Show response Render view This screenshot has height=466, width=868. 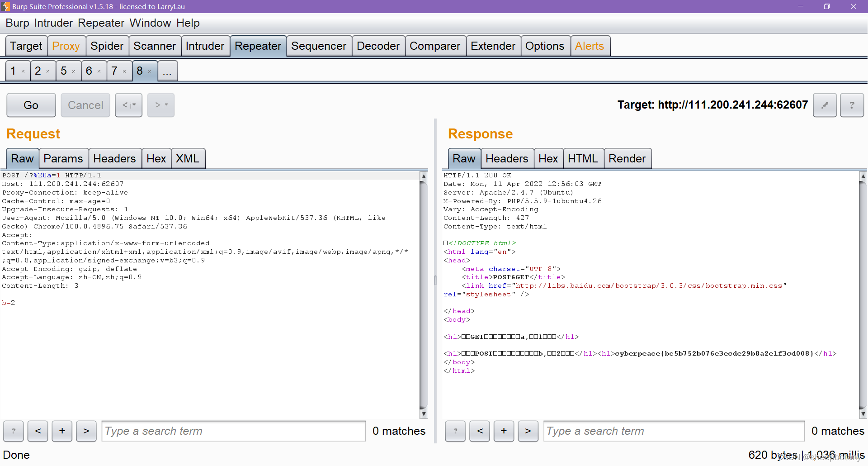(627, 159)
